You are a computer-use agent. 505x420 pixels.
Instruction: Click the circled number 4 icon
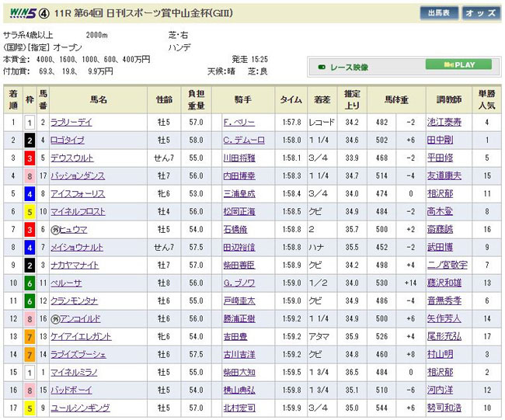(x=45, y=12)
